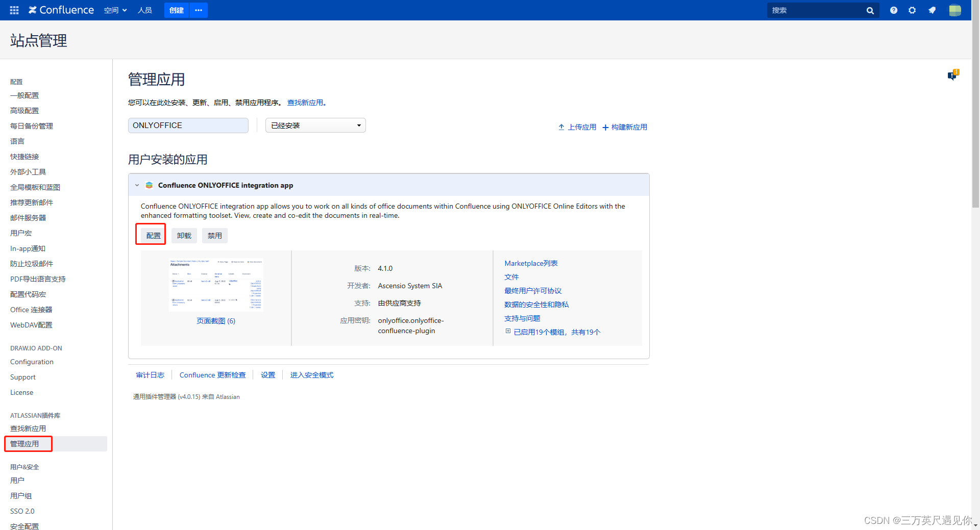Viewport: 980px width, 530px height.
Task: Click the 卸载 button
Action: 184,236
